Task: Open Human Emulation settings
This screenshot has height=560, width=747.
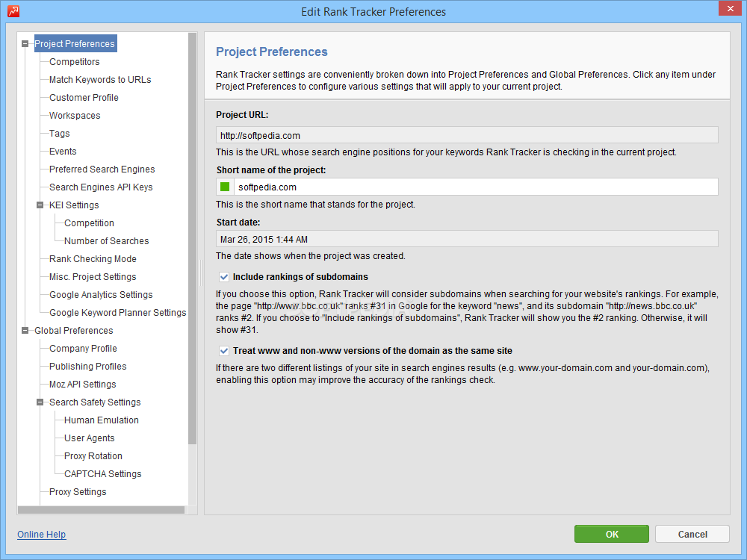Action: pyautogui.click(x=102, y=420)
